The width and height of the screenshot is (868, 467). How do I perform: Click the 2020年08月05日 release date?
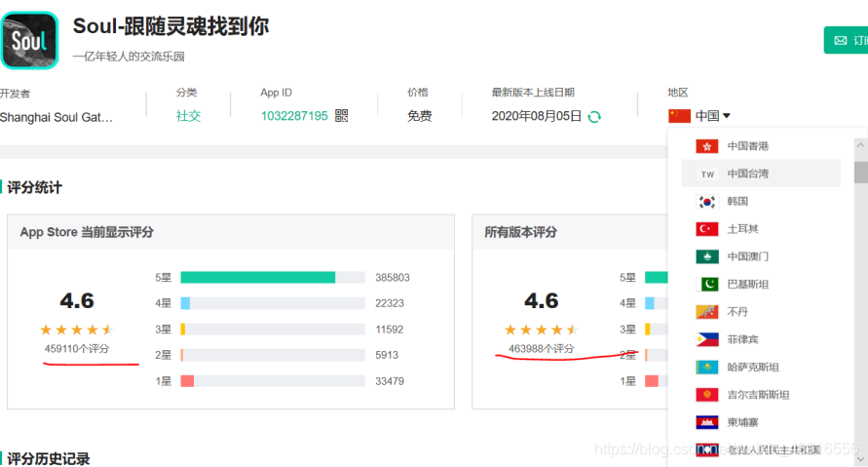[x=537, y=116]
